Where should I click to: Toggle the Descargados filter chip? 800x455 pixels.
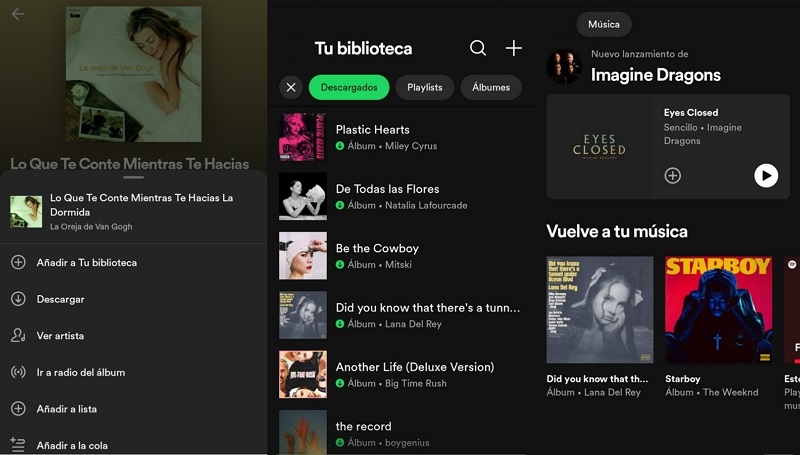point(349,87)
